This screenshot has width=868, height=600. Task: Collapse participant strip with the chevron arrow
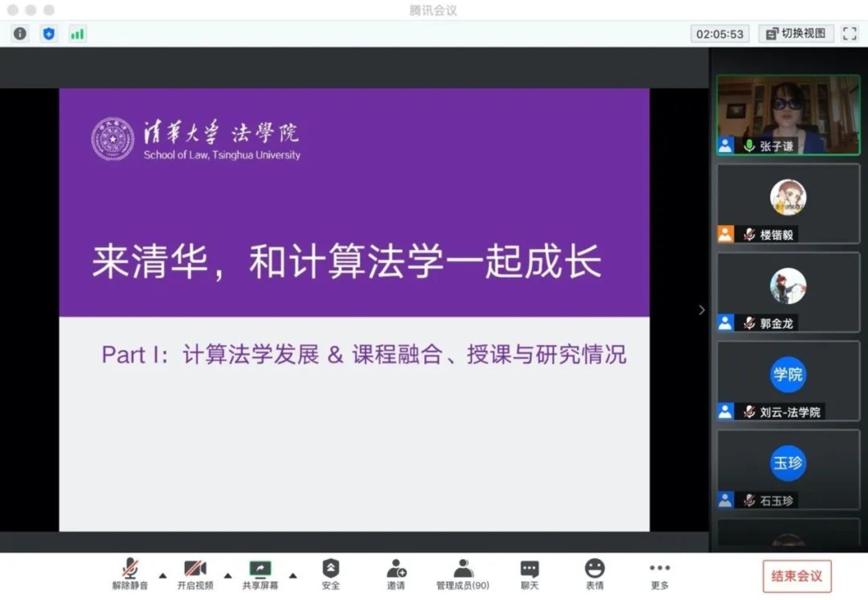pos(702,310)
